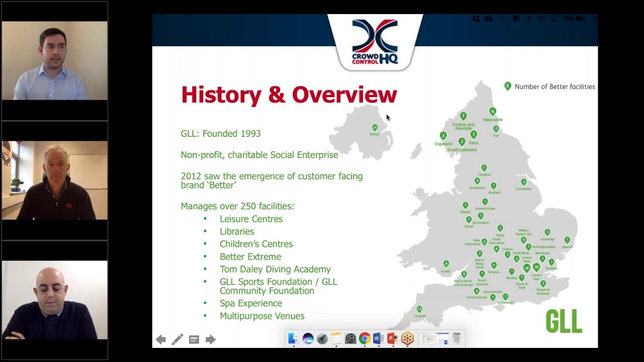Viewport: 644px width, 362px height.
Task: Click the Belfast map marker
Action: pos(374,128)
